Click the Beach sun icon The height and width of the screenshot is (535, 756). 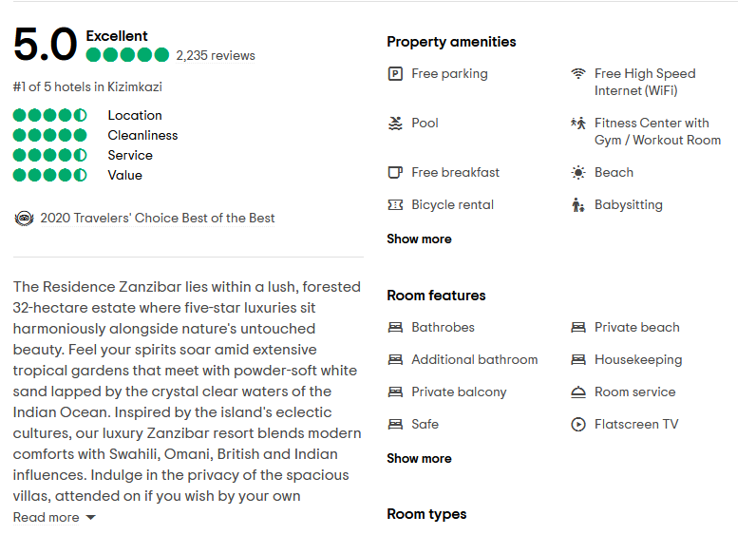coord(578,173)
